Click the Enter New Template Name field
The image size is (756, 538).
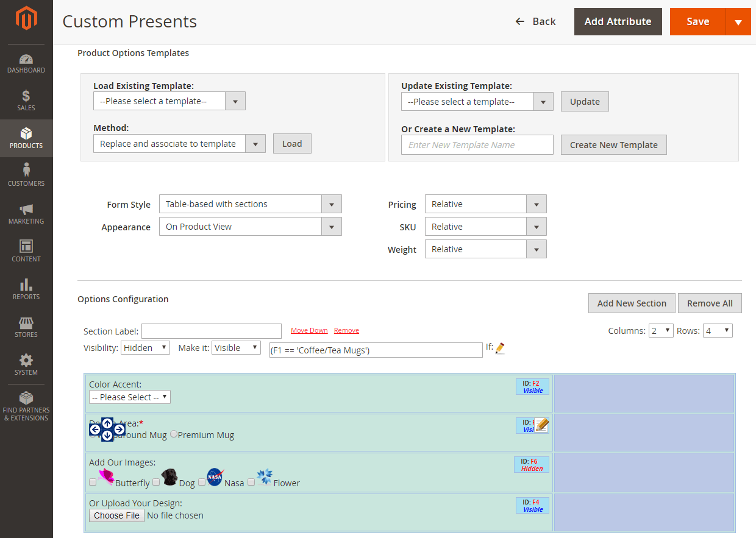477,144
